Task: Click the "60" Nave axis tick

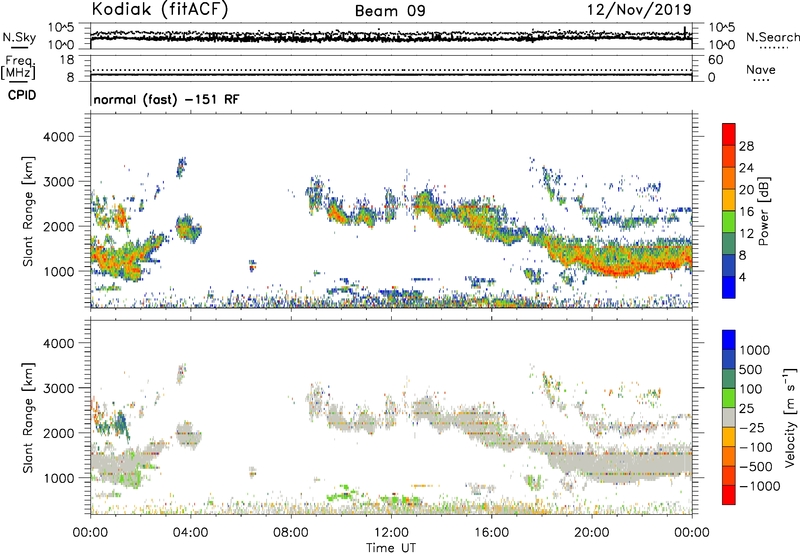Action: click(715, 60)
